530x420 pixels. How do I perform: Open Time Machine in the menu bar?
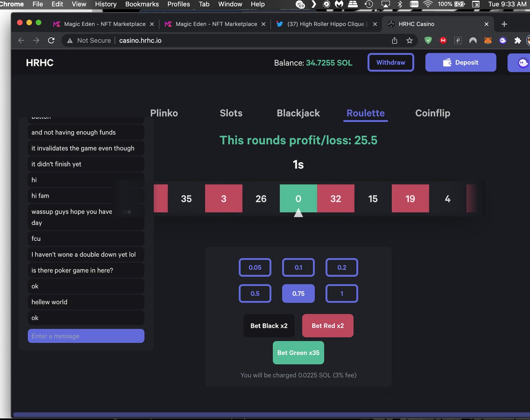(368, 4)
